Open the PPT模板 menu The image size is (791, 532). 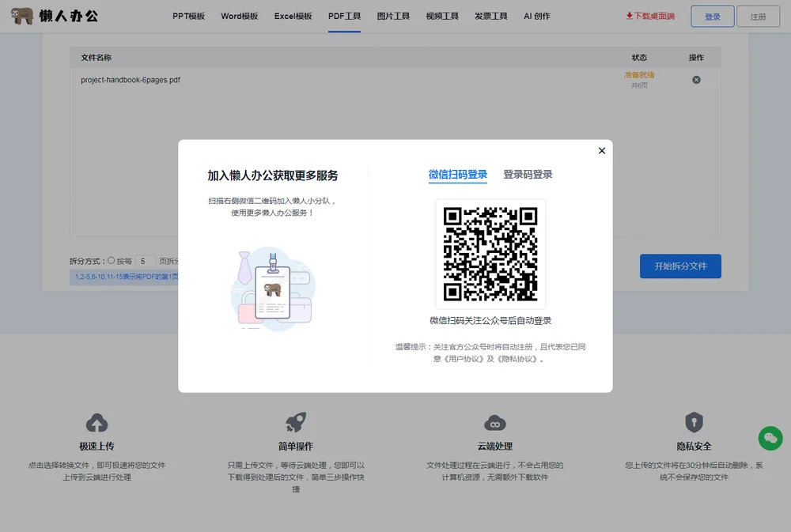[x=189, y=16]
